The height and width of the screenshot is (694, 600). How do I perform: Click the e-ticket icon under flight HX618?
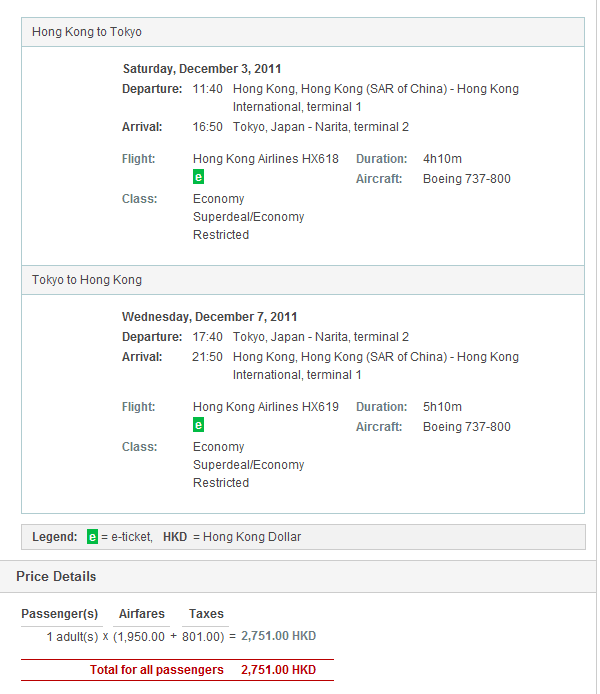(199, 177)
